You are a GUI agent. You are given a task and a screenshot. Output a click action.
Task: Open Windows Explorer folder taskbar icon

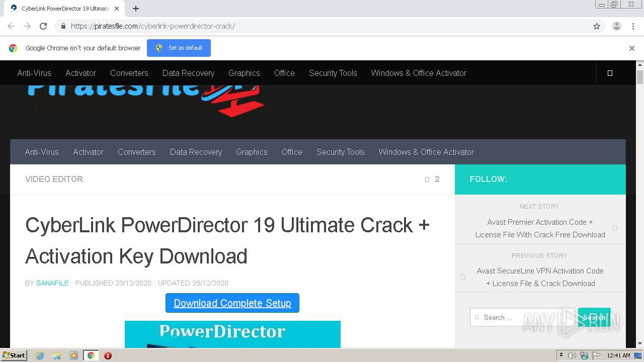coord(57,355)
